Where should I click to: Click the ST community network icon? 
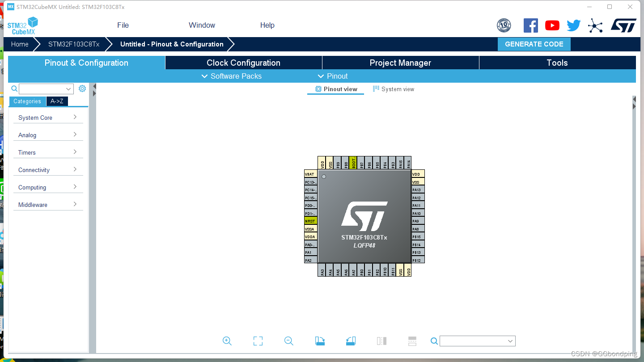point(595,25)
